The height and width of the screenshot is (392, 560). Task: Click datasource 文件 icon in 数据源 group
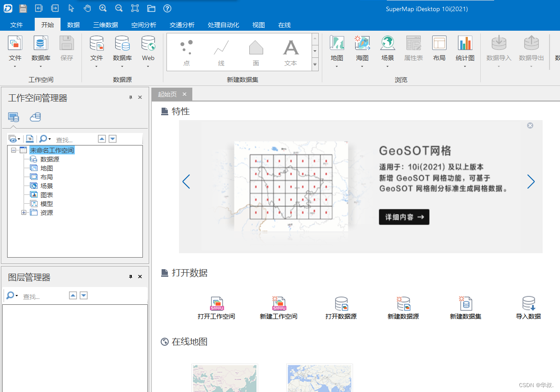coord(97,43)
